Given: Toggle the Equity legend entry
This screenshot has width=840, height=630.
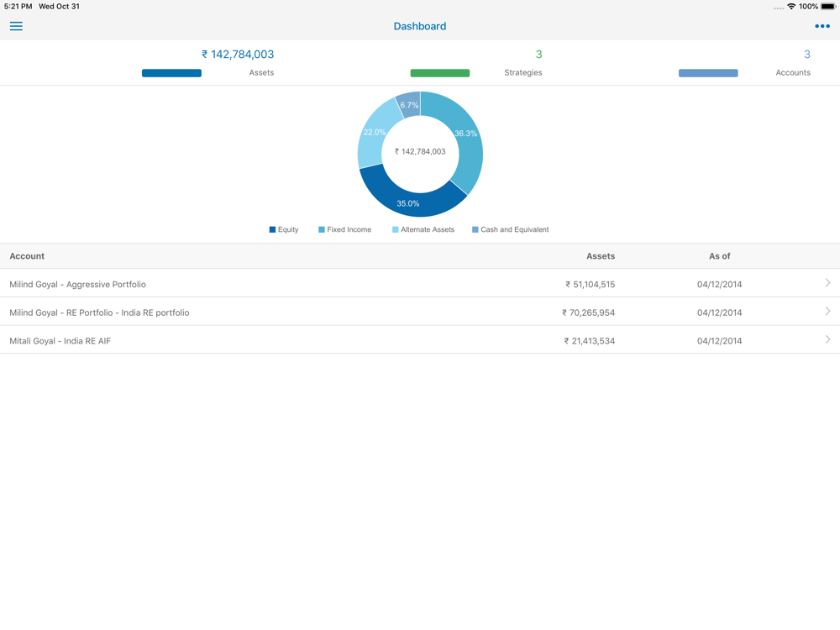Looking at the screenshot, I should pos(284,229).
